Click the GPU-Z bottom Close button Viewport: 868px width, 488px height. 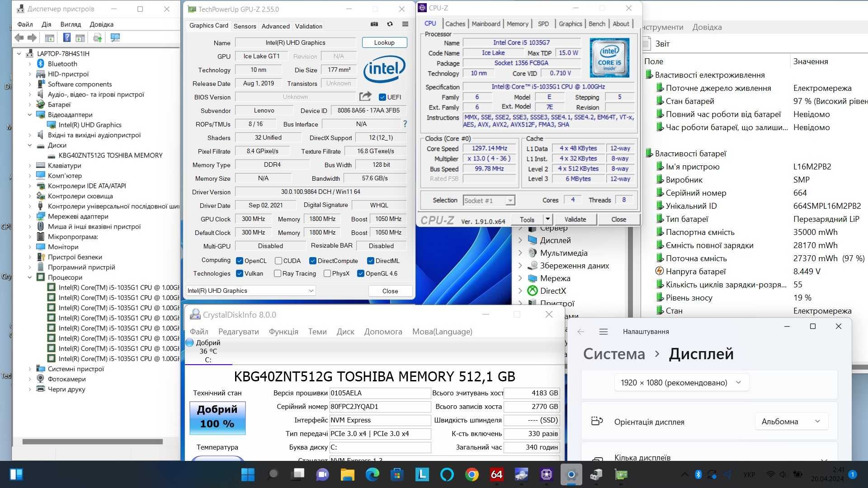pyautogui.click(x=390, y=291)
